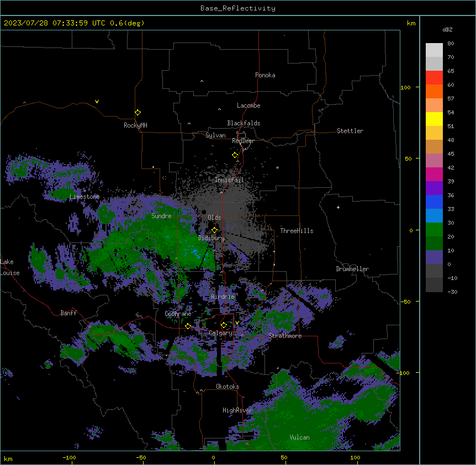This screenshot has height=465, width=476.
Task: Click the yellow marker above RockyMH
Action: click(137, 112)
